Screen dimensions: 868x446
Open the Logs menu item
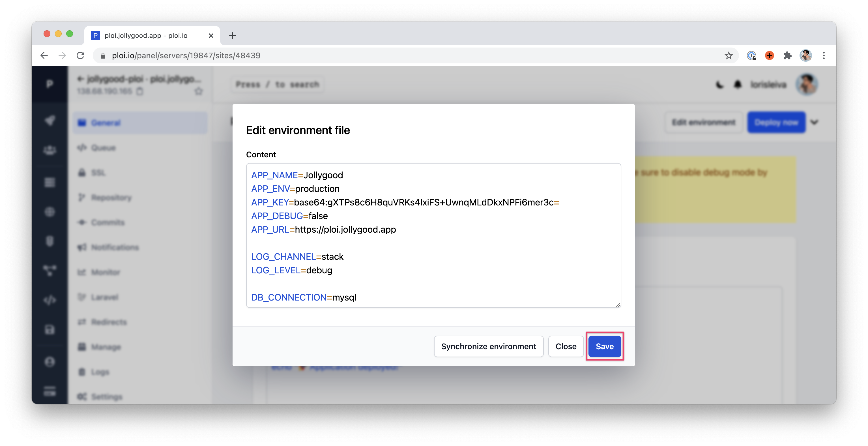(140, 372)
